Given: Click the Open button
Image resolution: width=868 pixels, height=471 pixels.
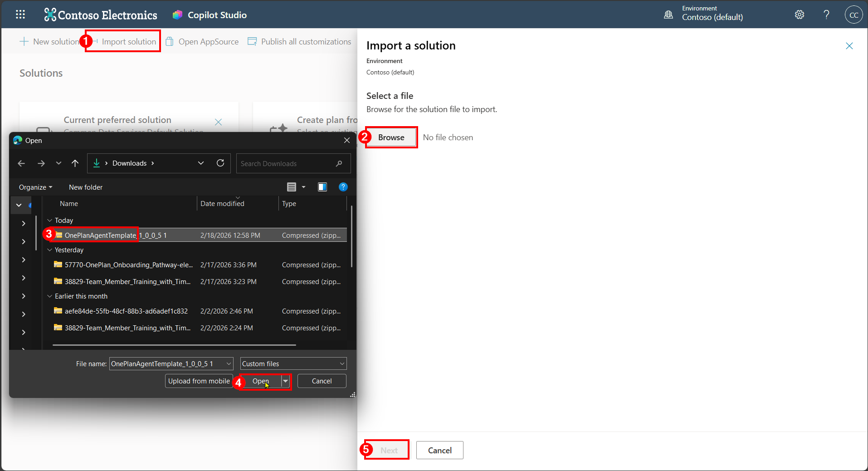Looking at the screenshot, I should tap(260, 381).
